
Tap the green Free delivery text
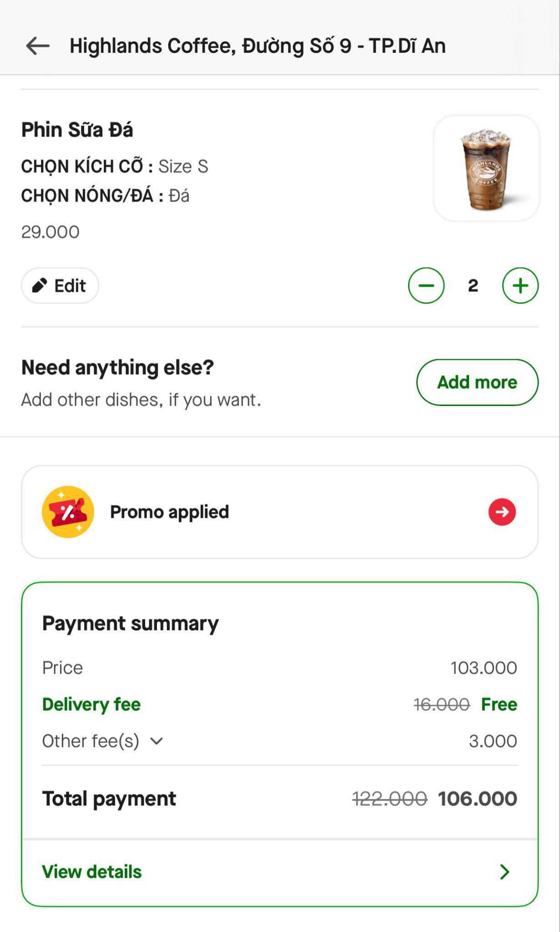point(499,704)
